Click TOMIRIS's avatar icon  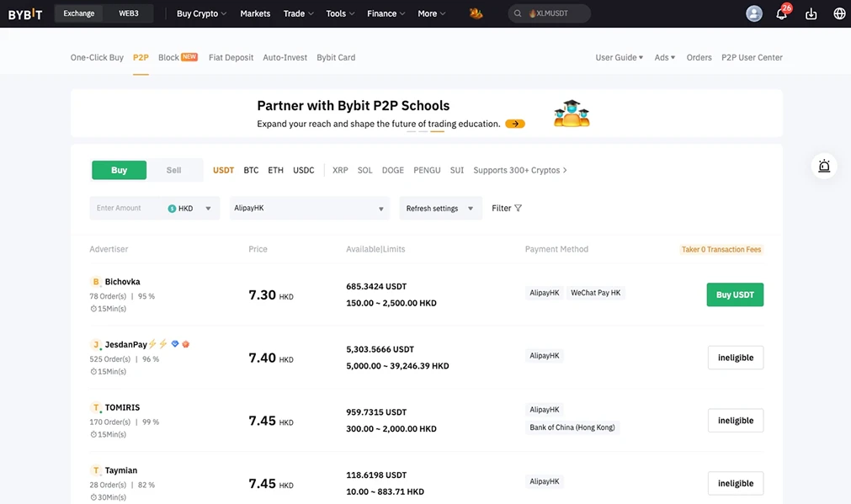(x=95, y=407)
